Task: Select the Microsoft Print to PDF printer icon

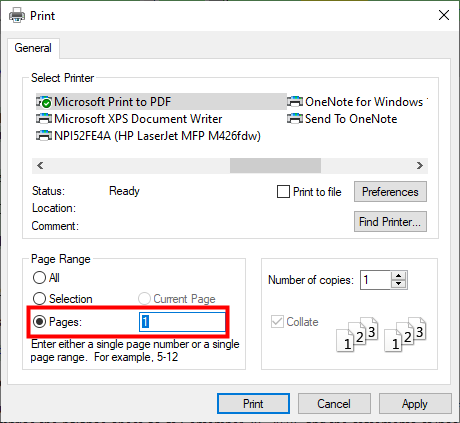Action: click(44, 102)
